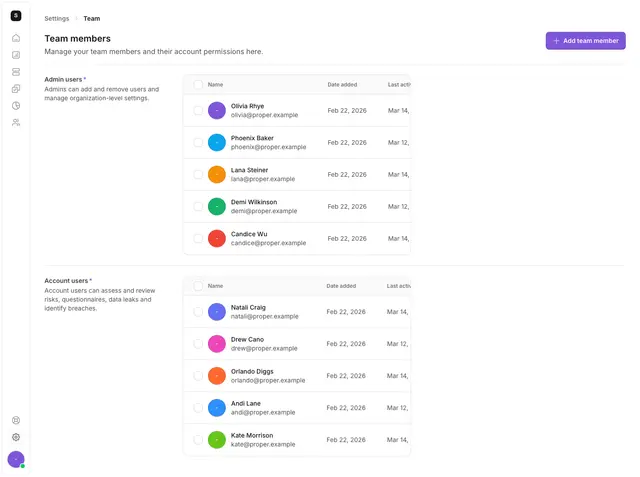Click andi@proper.example email
This screenshot has height=477, width=640.
[x=263, y=413]
